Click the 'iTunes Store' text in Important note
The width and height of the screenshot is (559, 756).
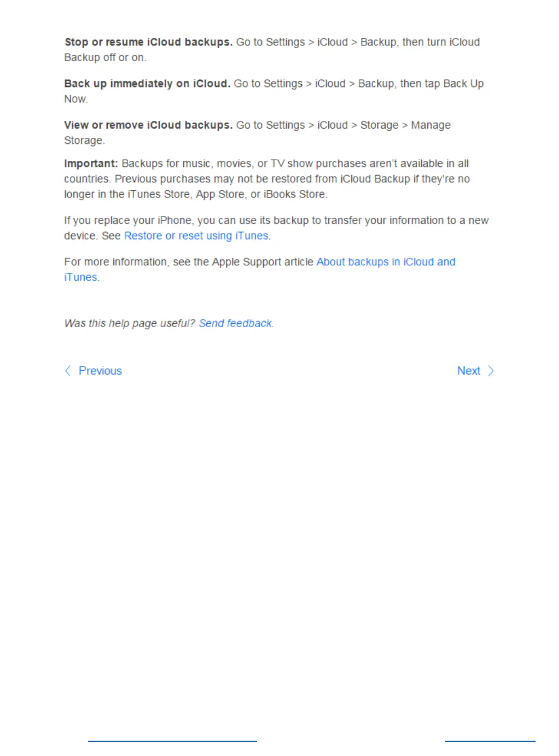[x=159, y=194]
